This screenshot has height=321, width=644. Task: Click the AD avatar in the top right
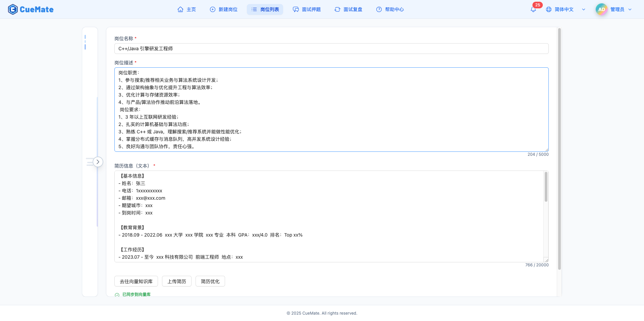(601, 9)
